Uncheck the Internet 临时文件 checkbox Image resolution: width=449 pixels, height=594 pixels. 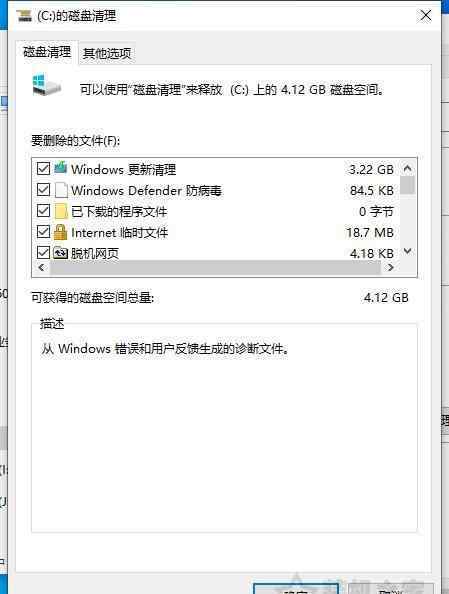click(43, 231)
